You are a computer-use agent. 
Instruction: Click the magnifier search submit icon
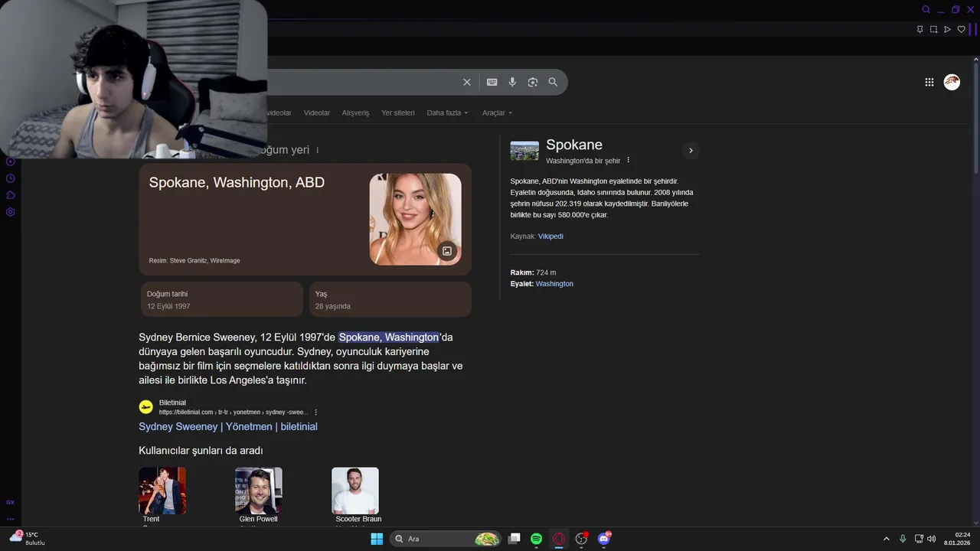point(553,82)
